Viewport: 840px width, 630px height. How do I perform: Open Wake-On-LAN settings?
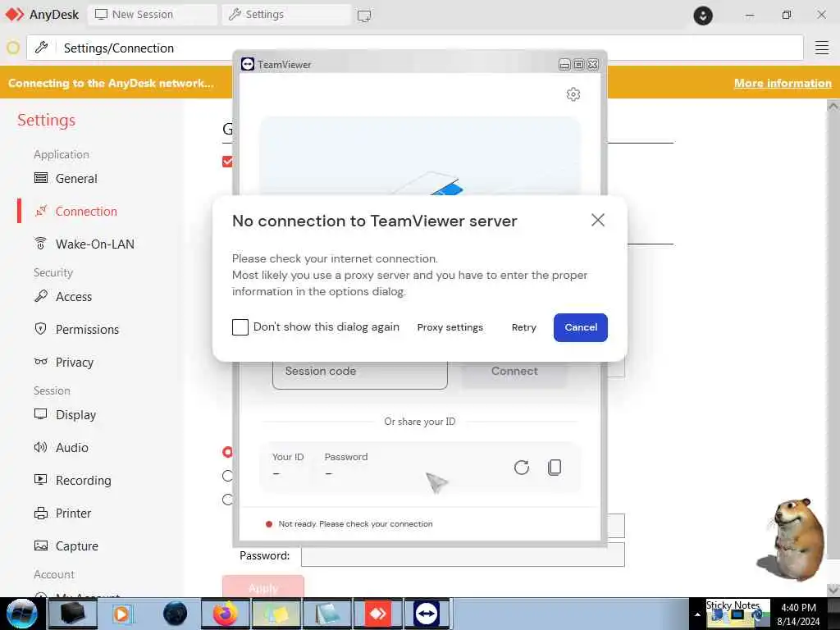pyautogui.click(x=95, y=244)
